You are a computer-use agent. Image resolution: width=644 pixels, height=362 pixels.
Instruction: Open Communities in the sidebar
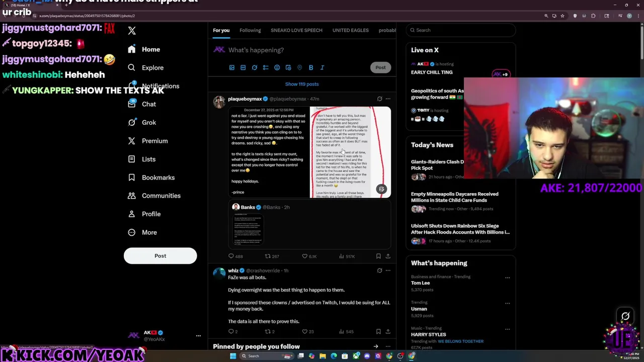point(154,196)
